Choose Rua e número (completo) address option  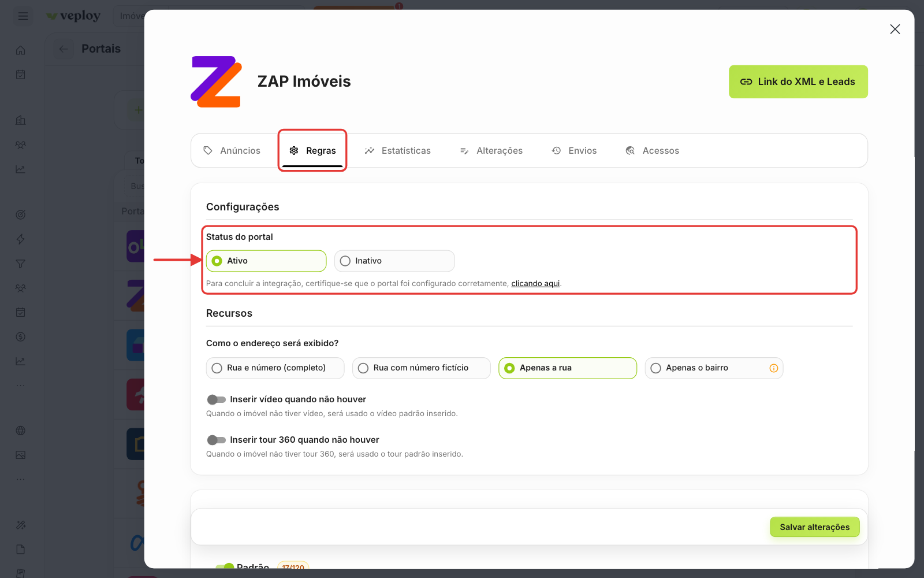pyautogui.click(x=275, y=368)
